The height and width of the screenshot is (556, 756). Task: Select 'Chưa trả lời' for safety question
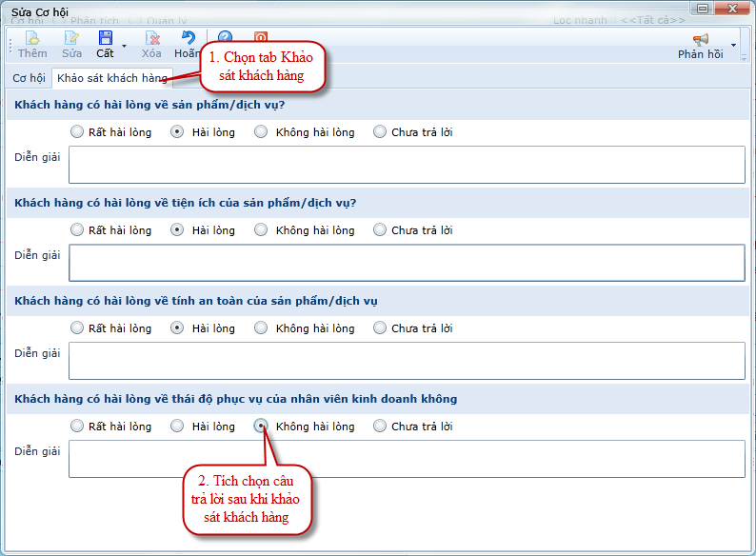380,328
